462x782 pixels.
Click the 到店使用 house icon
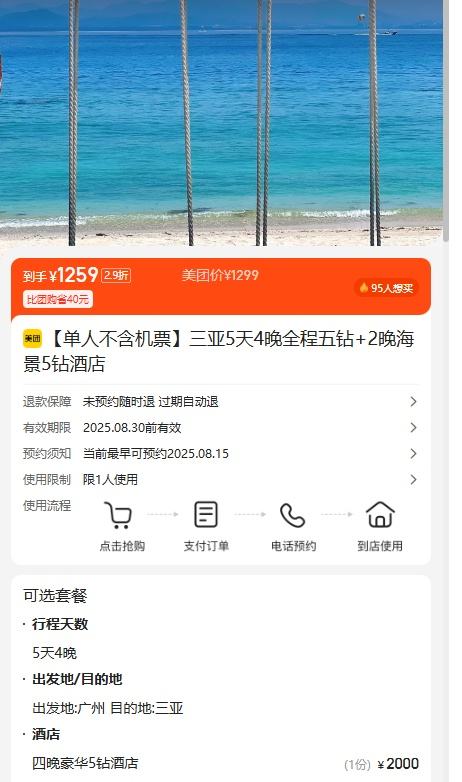coord(380,514)
